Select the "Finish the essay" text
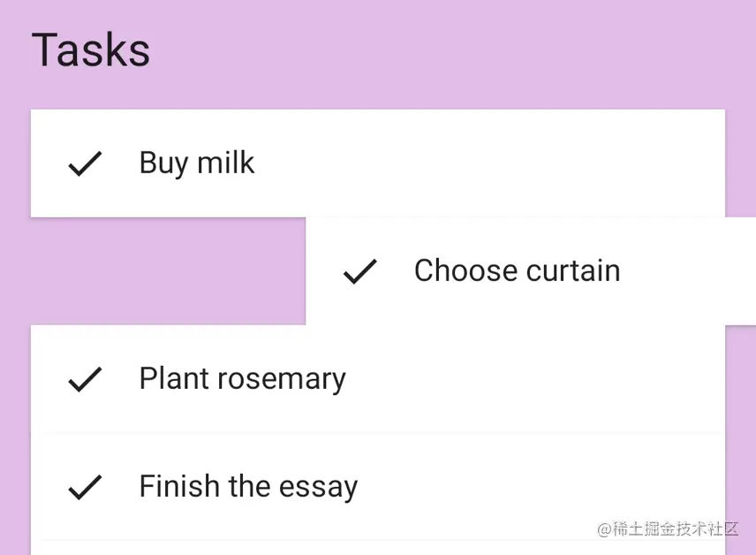Viewport: 756px width, 555px height. click(x=248, y=487)
